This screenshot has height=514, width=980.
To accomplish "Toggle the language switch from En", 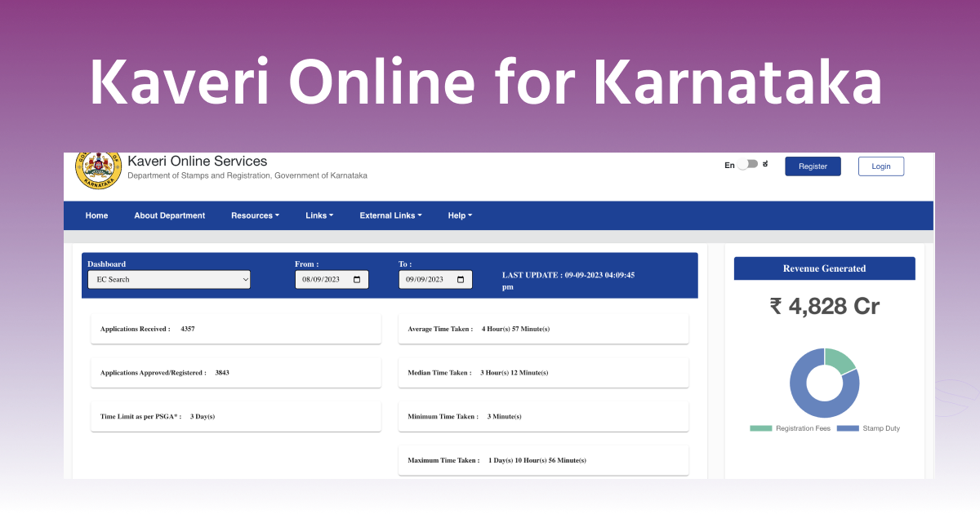I will point(746,164).
